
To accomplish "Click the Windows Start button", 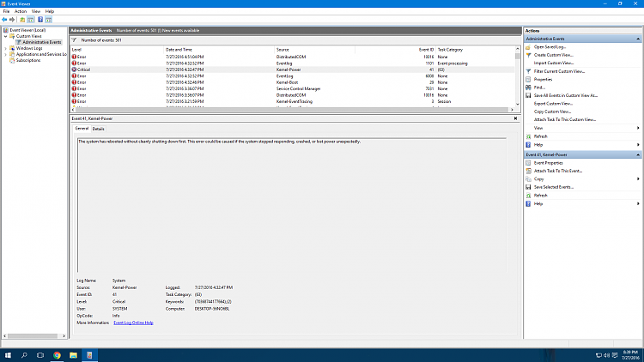I will [8, 355].
